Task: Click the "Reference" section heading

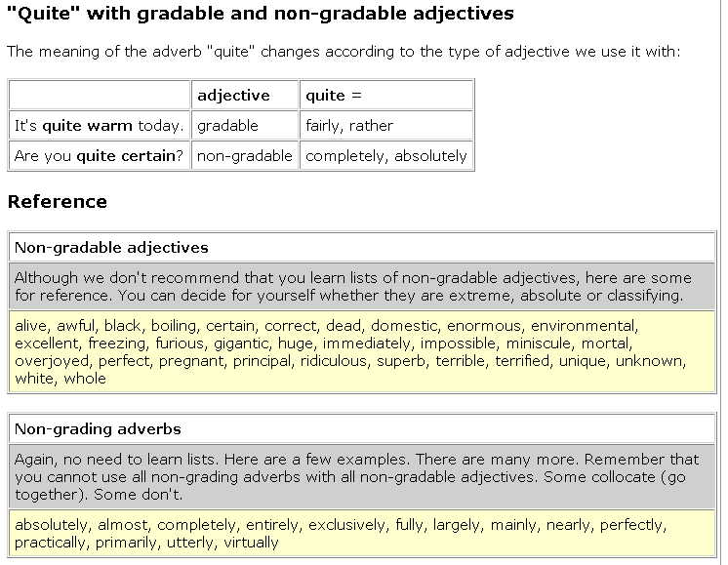Action: coord(58,202)
